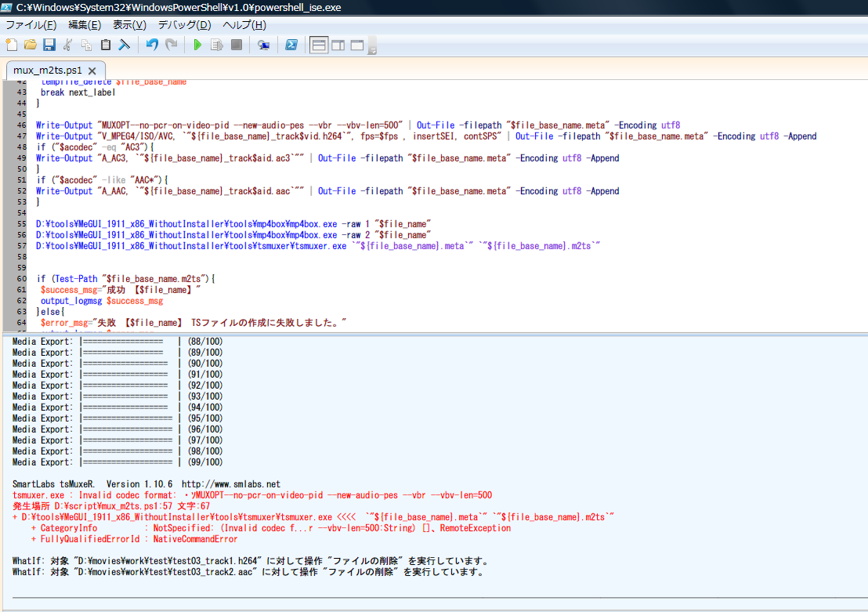Run selection using the toolbar icon
The width and height of the screenshot is (868, 612).
click(x=217, y=45)
